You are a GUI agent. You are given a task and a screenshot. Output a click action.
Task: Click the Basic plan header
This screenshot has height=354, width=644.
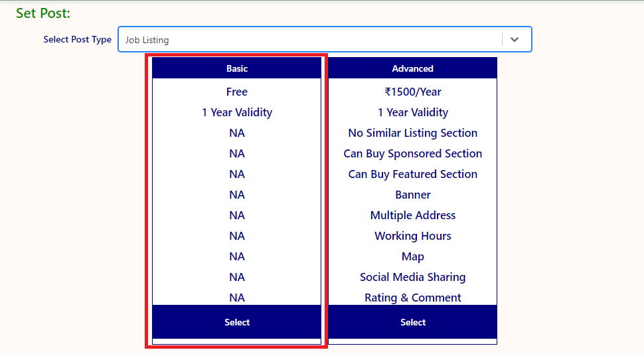pos(237,68)
